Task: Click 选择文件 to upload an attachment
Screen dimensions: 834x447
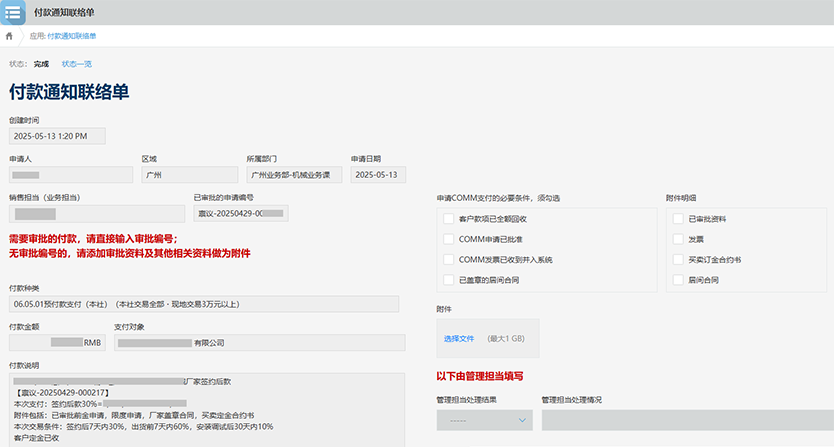Action: pos(459,339)
